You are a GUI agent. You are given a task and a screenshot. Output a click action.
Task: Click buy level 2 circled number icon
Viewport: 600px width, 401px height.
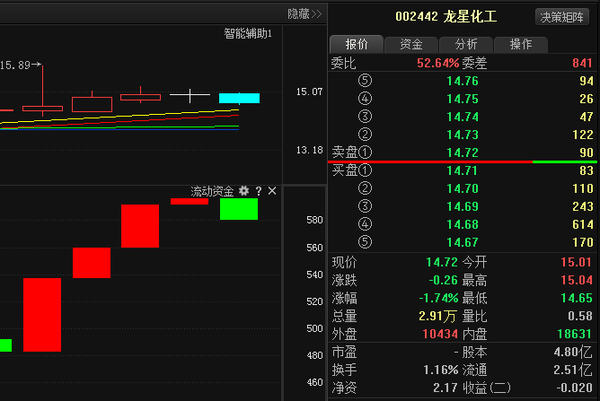365,188
